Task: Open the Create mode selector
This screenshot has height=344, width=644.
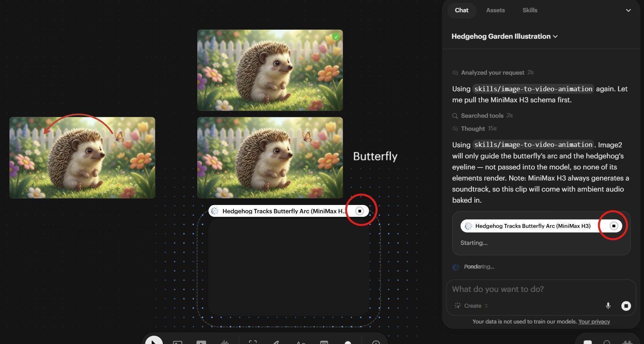Action: (x=471, y=306)
